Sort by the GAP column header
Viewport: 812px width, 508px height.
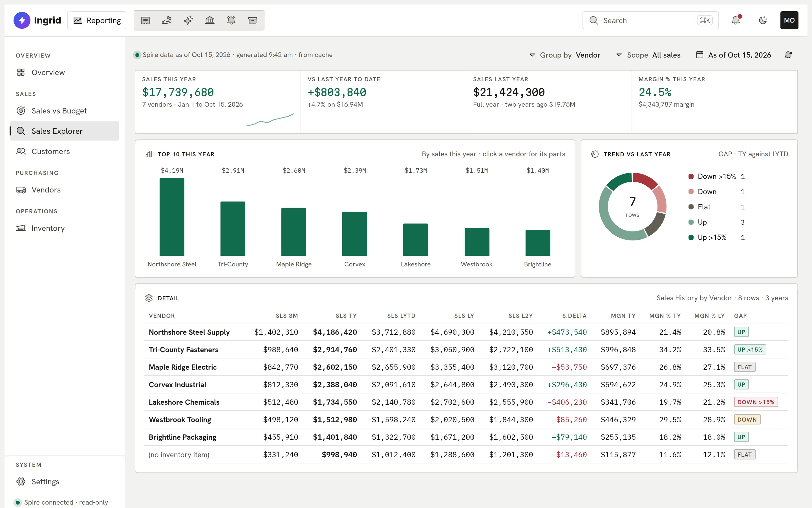[x=740, y=316]
